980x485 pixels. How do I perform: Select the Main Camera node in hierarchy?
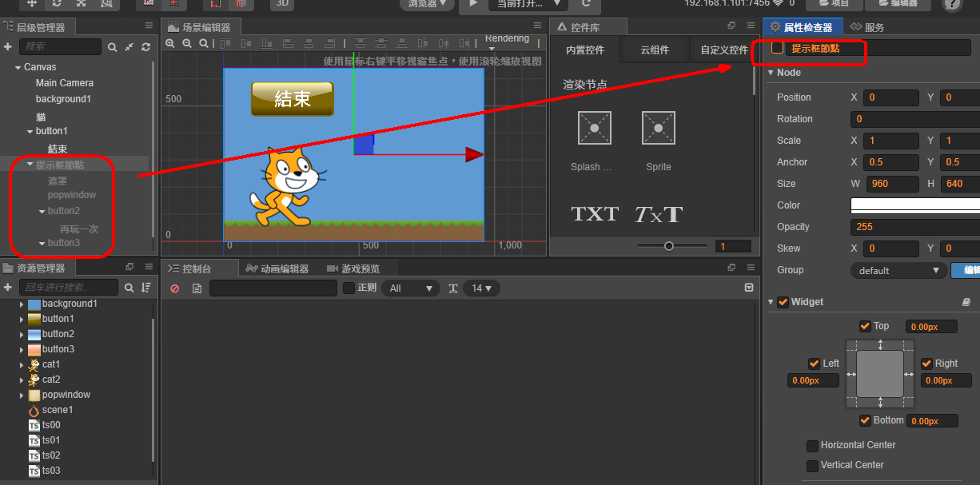65,83
